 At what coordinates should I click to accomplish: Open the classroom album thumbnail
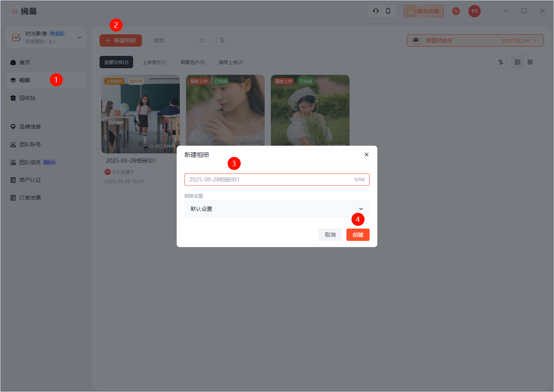tap(140, 114)
